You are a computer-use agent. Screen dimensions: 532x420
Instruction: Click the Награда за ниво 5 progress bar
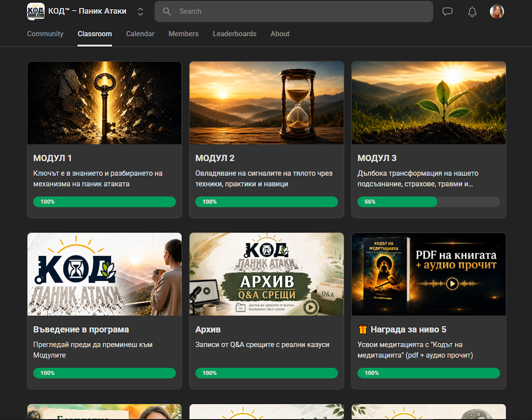click(429, 373)
